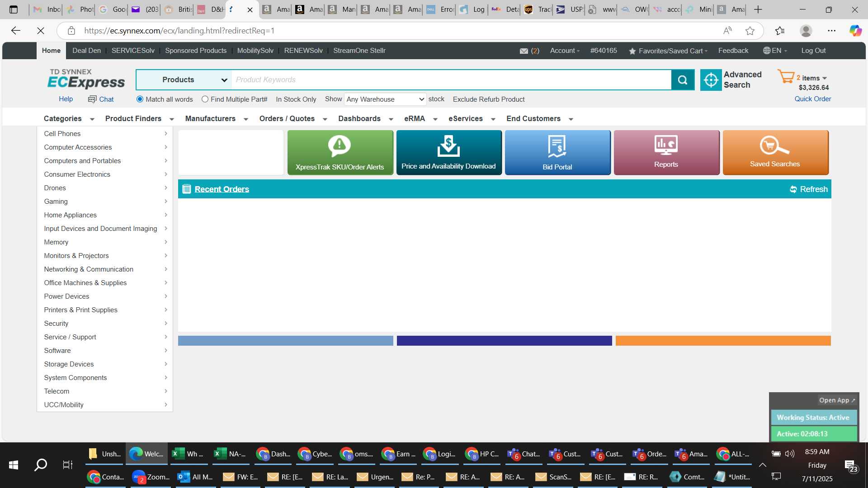
Task: Open the Product Finders menu
Action: pos(139,119)
